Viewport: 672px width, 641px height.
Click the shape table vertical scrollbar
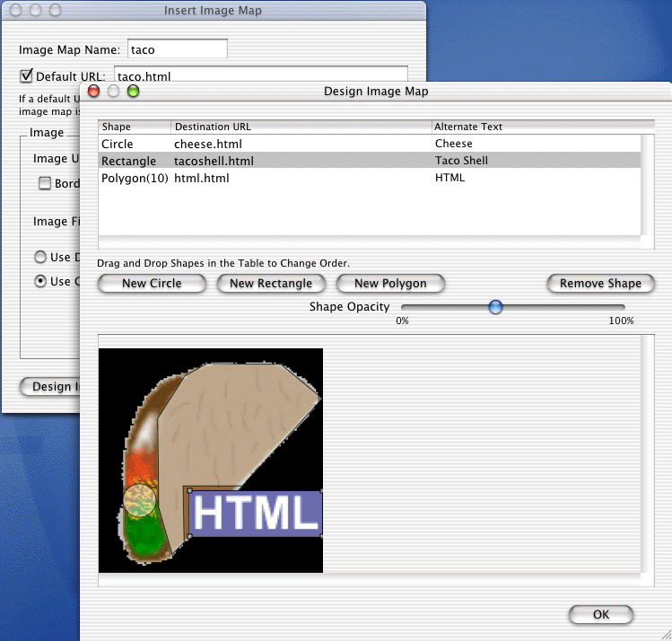(647, 185)
